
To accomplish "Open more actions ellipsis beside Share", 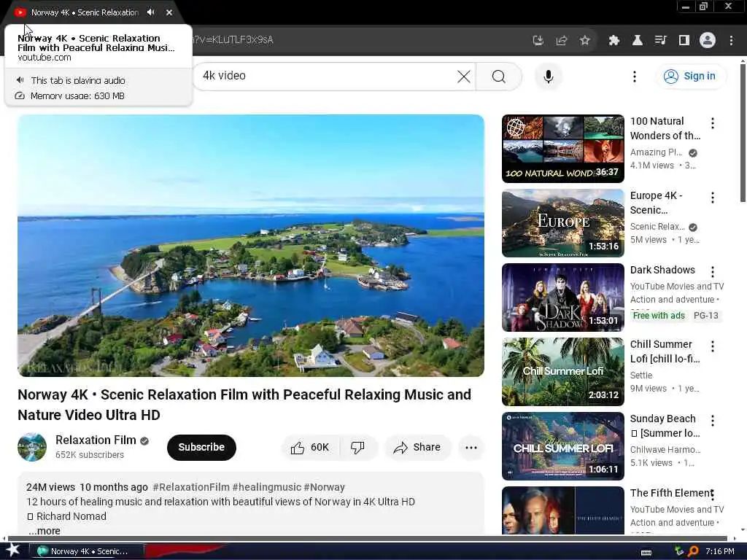I will (x=471, y=447).
